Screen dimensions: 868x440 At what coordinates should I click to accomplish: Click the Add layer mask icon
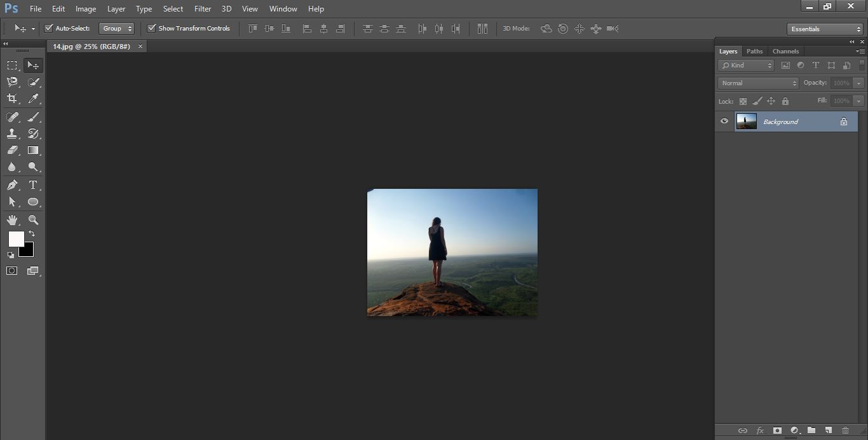click(777, 430)
